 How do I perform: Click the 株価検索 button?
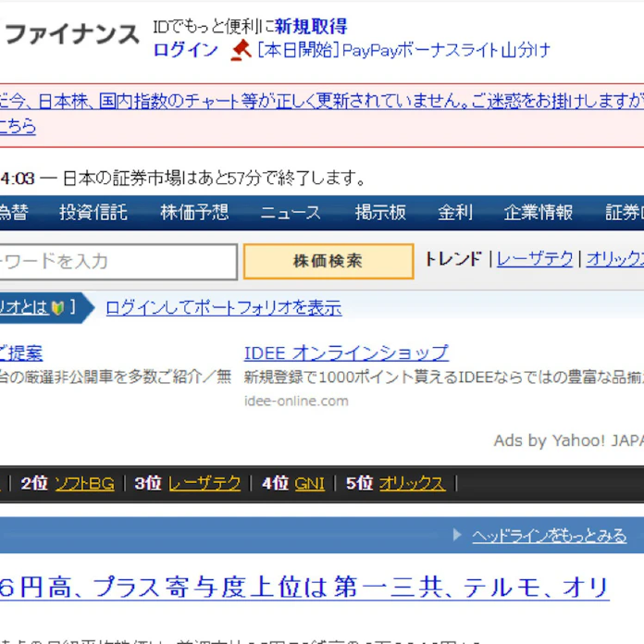(328, 261)
